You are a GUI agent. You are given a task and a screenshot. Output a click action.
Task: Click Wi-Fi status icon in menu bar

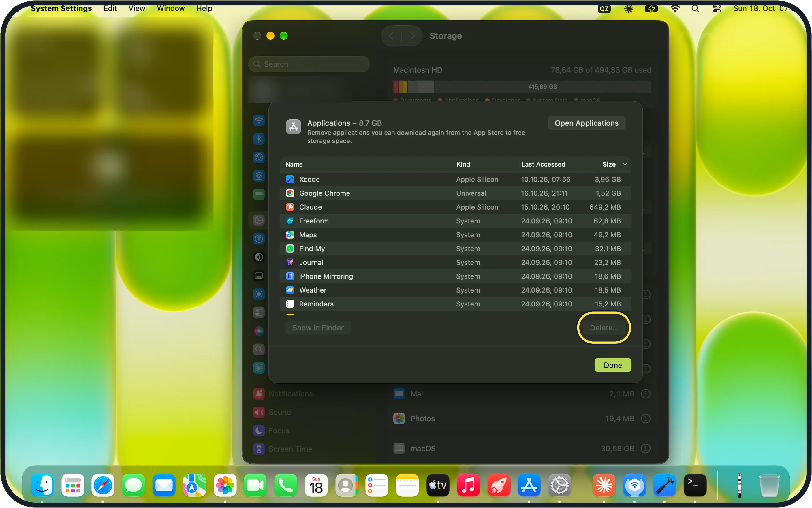[675, 9]
